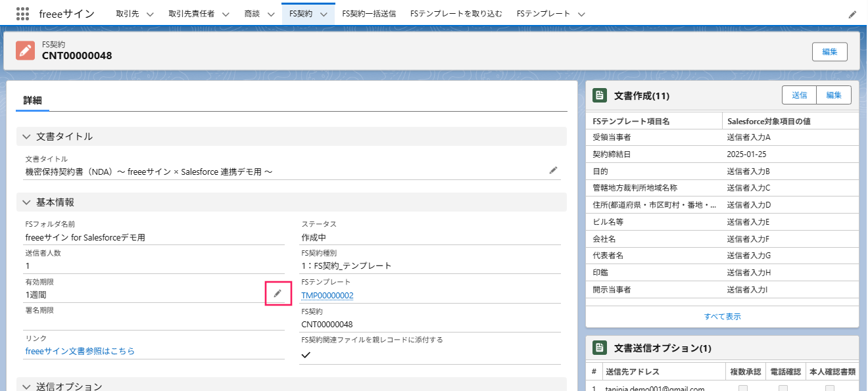The image size is (868, 391).
Task: Click the orange FS契約 record icon
Action: (26, 51)
